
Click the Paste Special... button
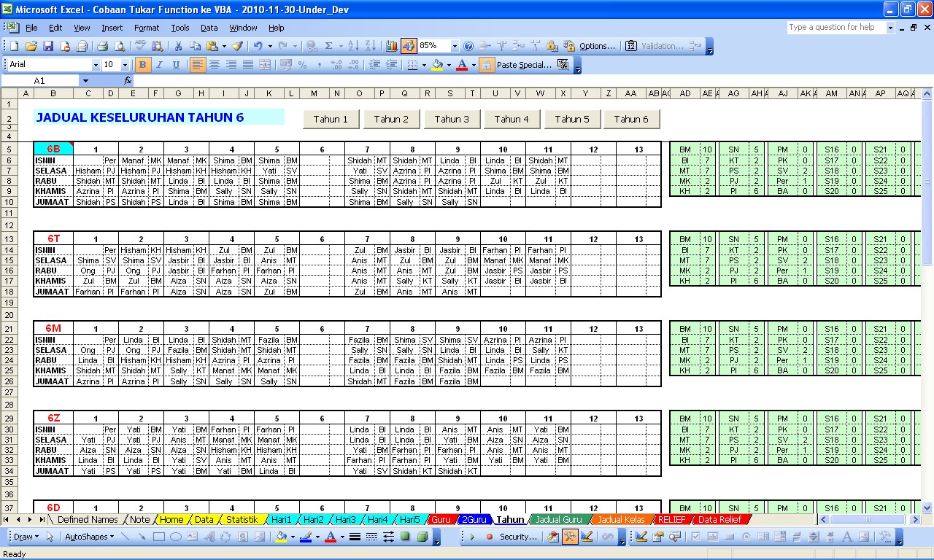(x=523, y=65)
